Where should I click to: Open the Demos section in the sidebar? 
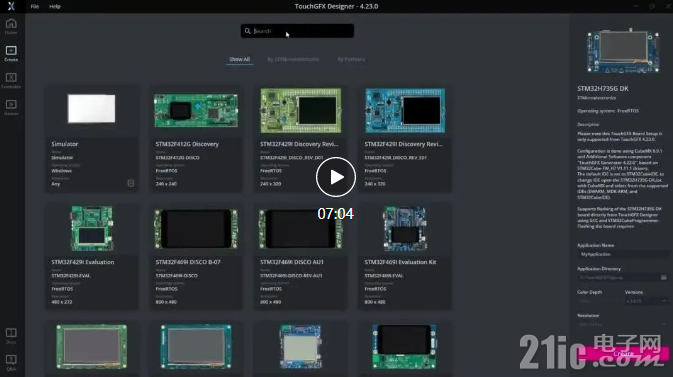[x=11, y=107]
